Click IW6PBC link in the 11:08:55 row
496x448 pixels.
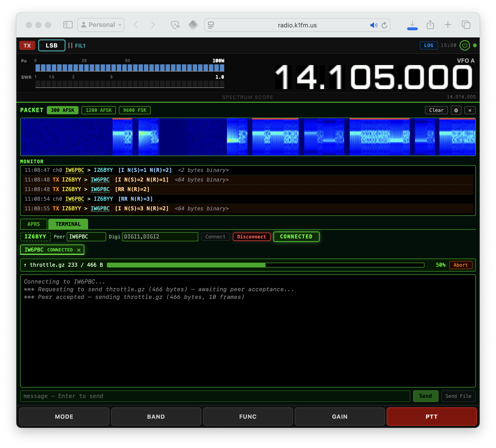pyautogui.click(x=100, y=208)
